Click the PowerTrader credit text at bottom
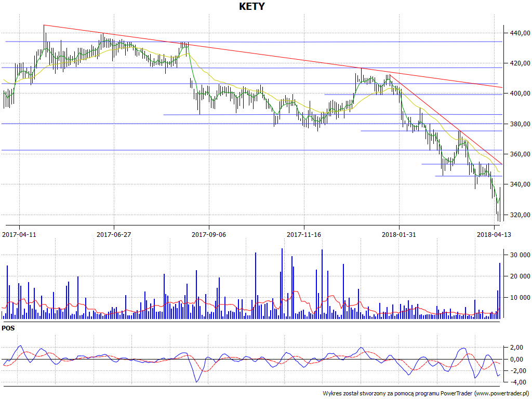The image size is (532, 399). [427, 394]
